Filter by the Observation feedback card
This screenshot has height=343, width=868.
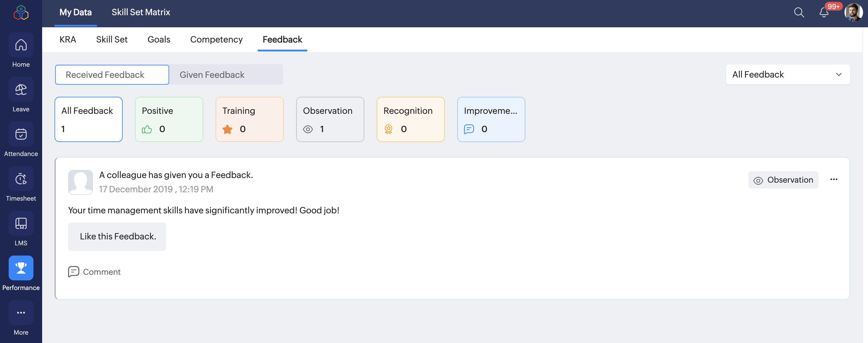pyautogui.click(x=330, y=119)
